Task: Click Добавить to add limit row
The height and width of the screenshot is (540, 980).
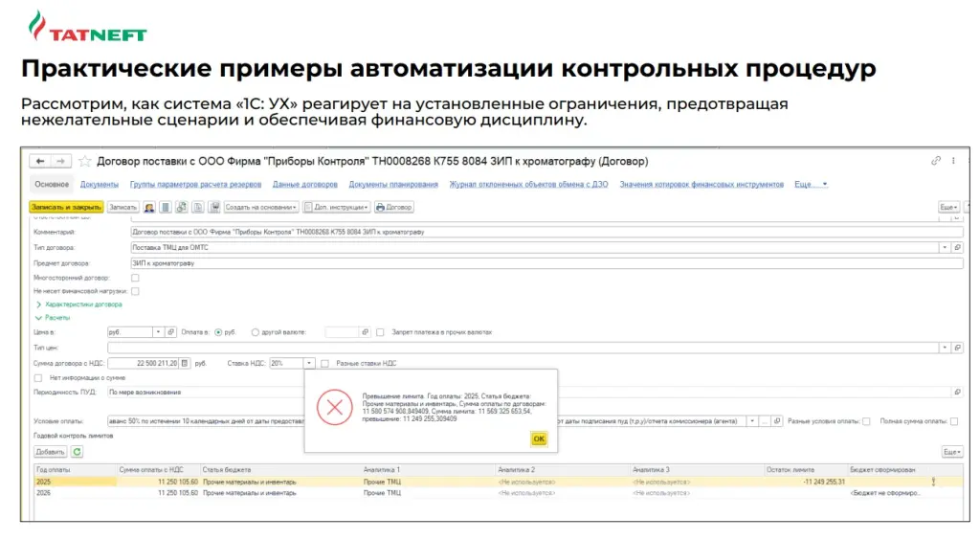Action: coord(50,451)
